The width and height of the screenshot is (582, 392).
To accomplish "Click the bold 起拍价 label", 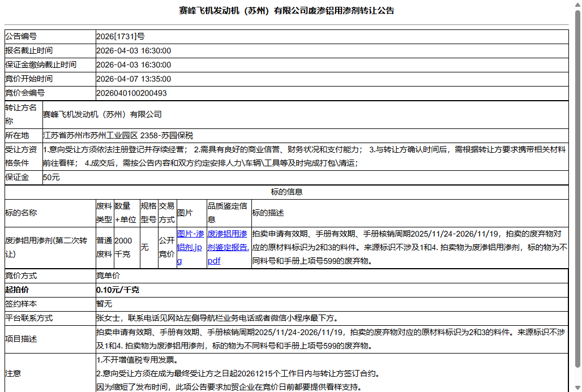I will 17,290.
